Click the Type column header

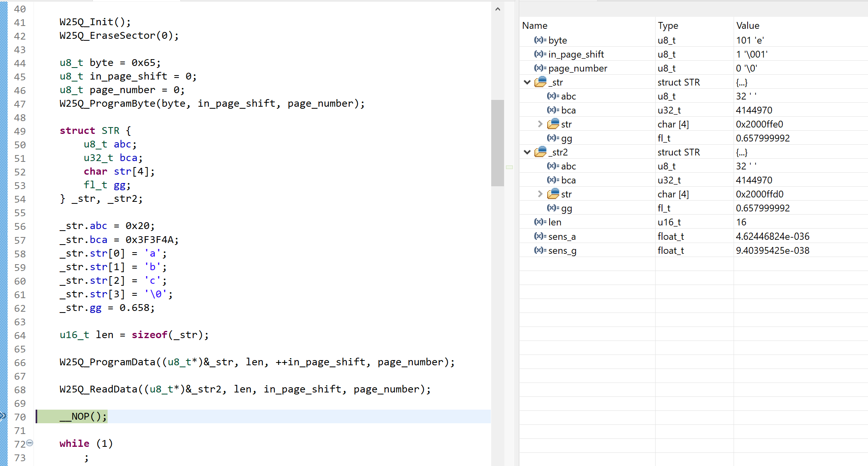(x=668, y=26)
